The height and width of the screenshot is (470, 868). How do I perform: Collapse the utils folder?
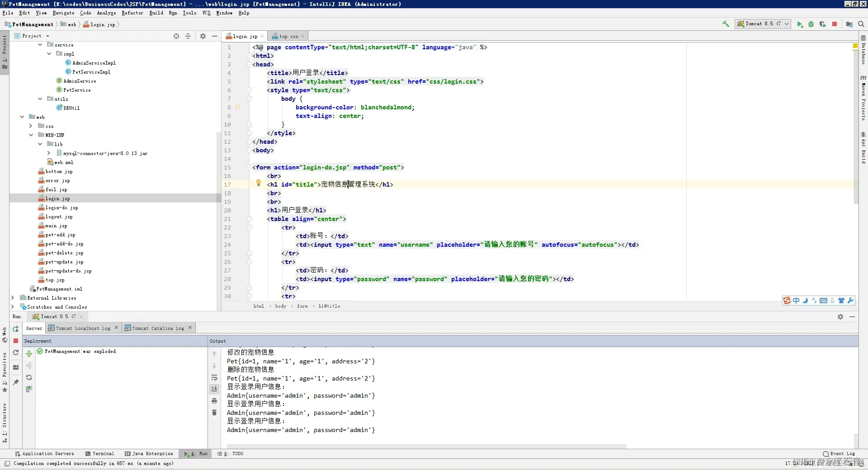(x=40, y=99)
